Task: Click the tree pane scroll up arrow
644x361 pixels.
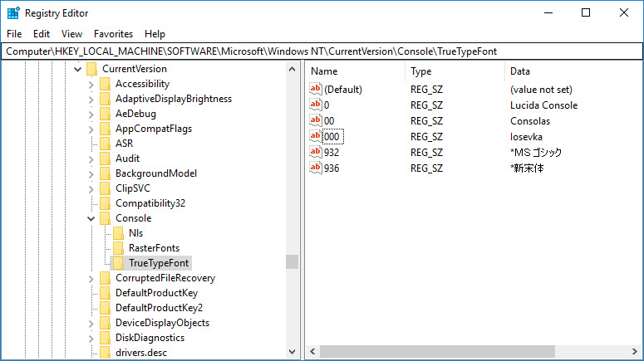Action: click(x=292, y=69)
